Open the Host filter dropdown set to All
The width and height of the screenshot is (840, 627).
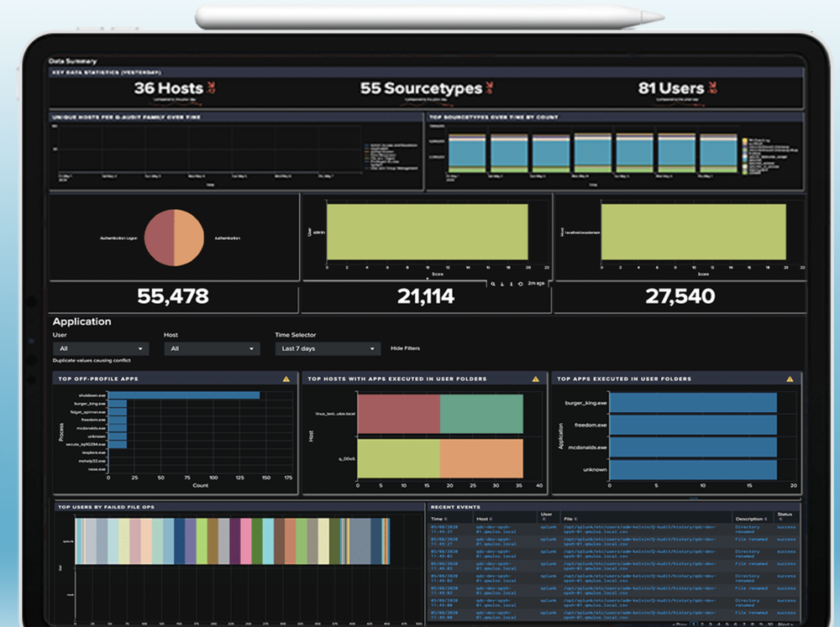tap(212, 348)
